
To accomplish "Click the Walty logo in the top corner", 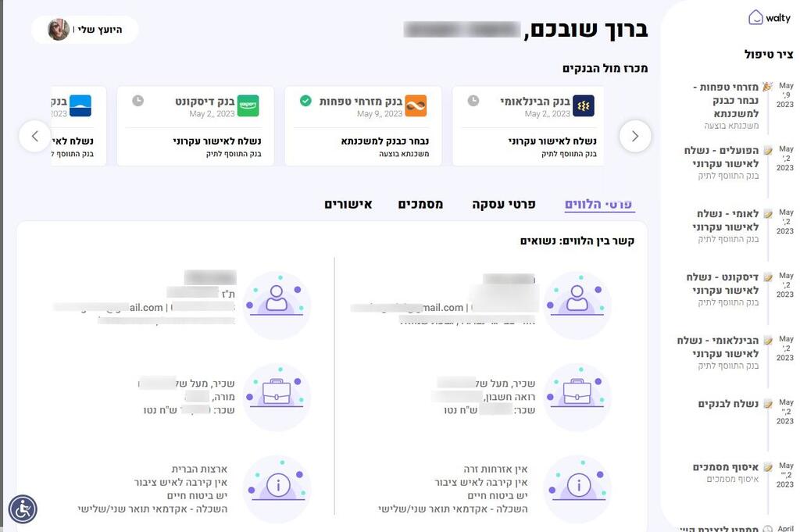I will 770,16.
